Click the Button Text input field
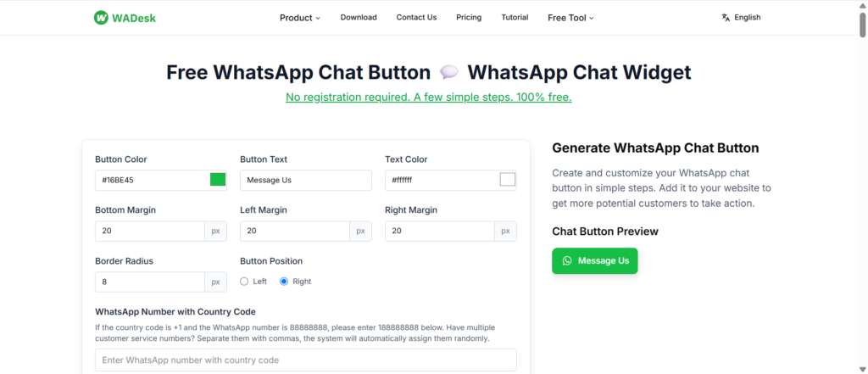Image resolution: width=868 pixels, height=374 pixels. 305,180
